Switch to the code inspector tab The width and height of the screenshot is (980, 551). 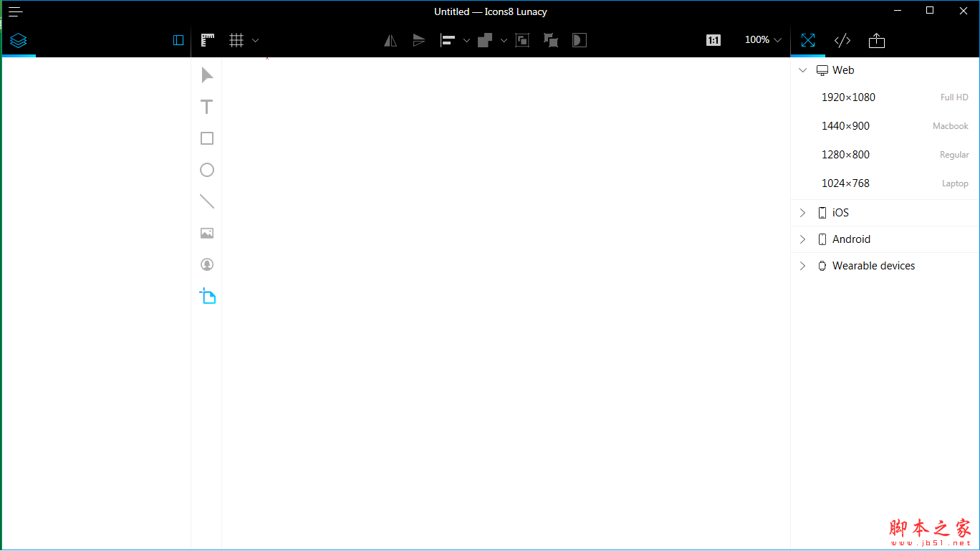coord(842,40)
